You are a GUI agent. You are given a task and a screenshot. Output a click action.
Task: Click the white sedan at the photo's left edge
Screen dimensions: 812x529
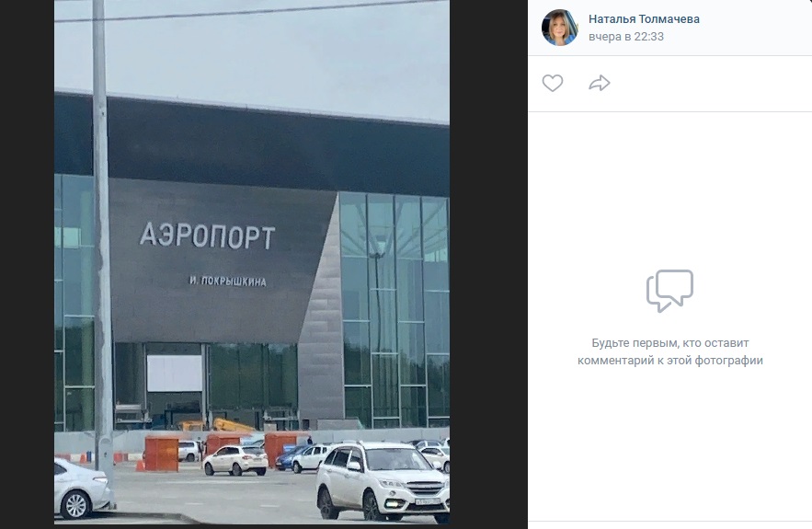pos(81,489)
